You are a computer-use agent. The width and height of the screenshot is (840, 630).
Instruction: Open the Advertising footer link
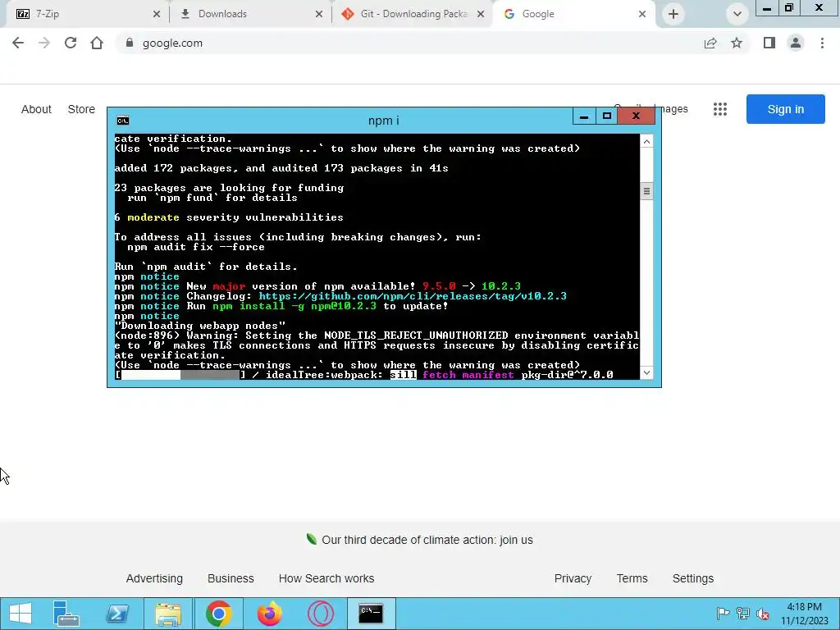pos(154,578)
